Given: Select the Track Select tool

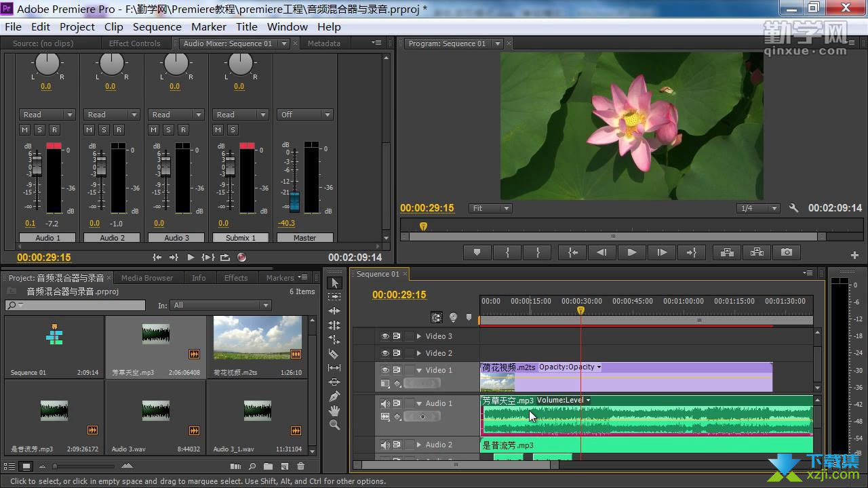Looking at the screenshot, I should (x=334, y=297).
